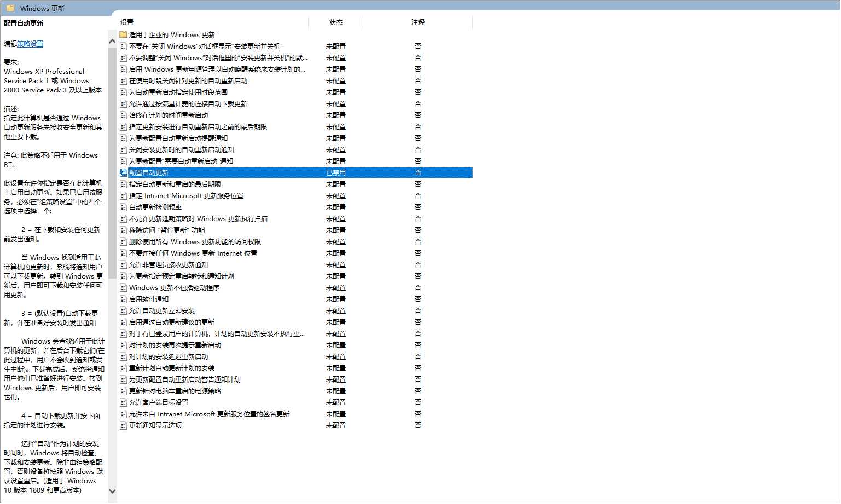The image size is (841, 504).
Task: Click the icon beside 更新通知显示选项
Action: click(x=123, y=425)
